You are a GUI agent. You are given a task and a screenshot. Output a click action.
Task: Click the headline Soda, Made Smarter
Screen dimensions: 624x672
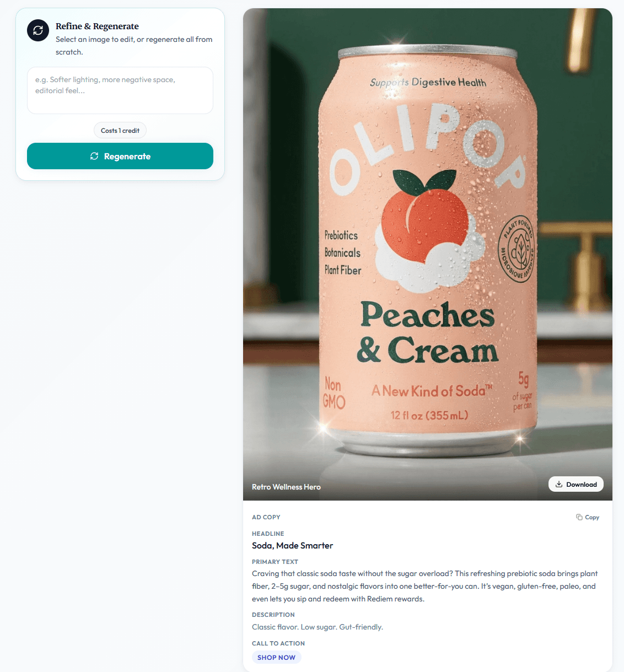pos(292,545)
